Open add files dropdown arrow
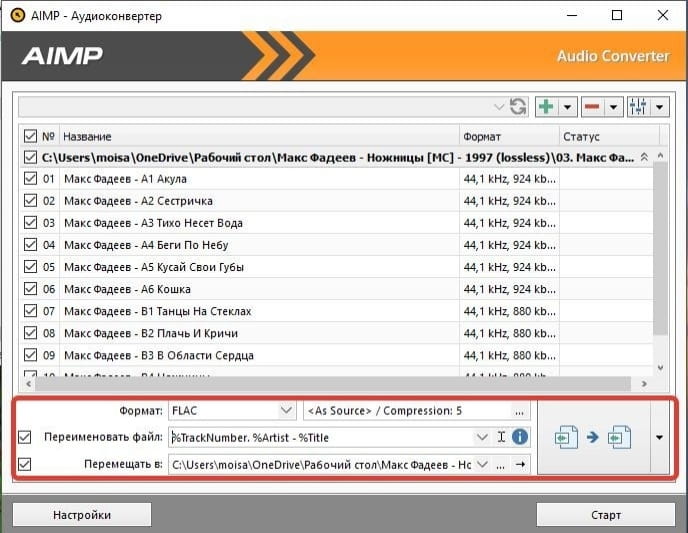This screenshot has height=533, width=688. pyautogui.click(x=567, y=107)
